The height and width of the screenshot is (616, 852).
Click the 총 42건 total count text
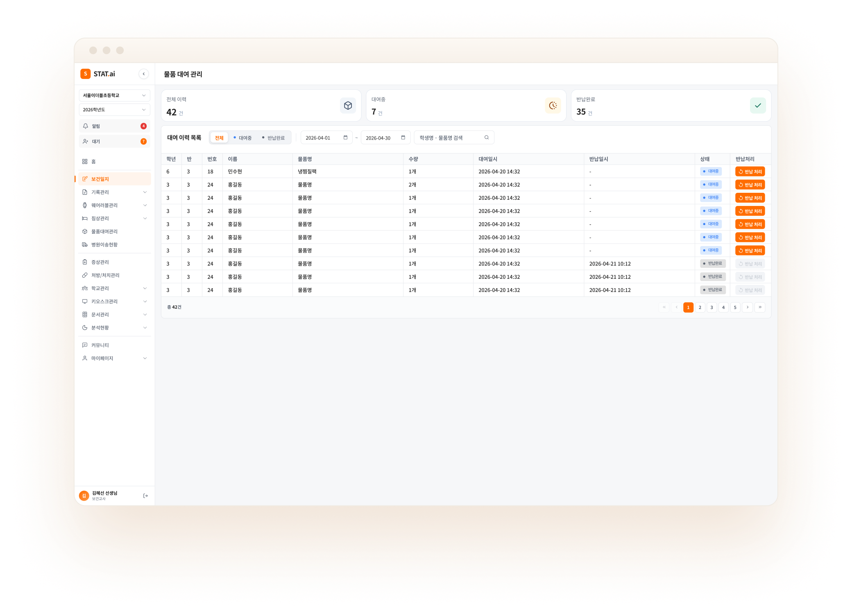[174, 307]
